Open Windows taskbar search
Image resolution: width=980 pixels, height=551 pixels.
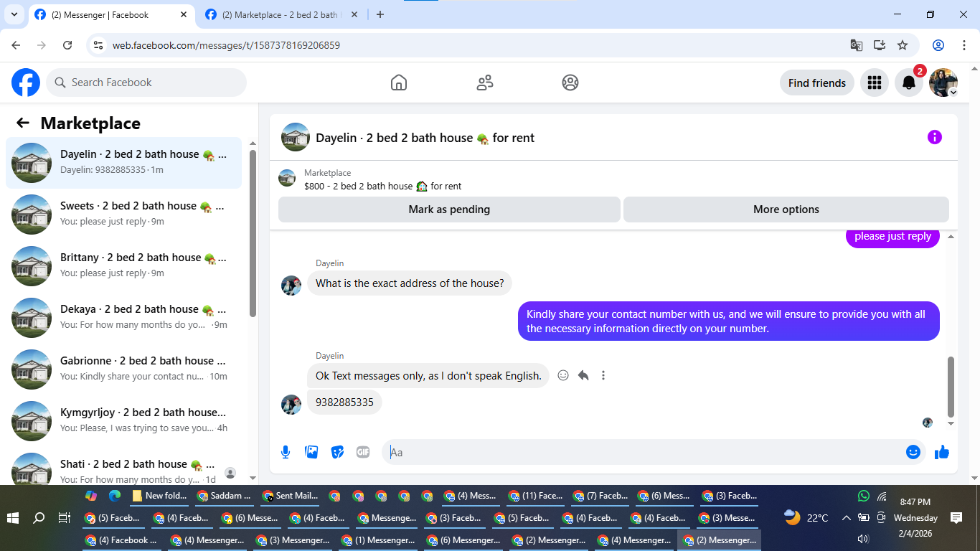(x=39, y=517)
